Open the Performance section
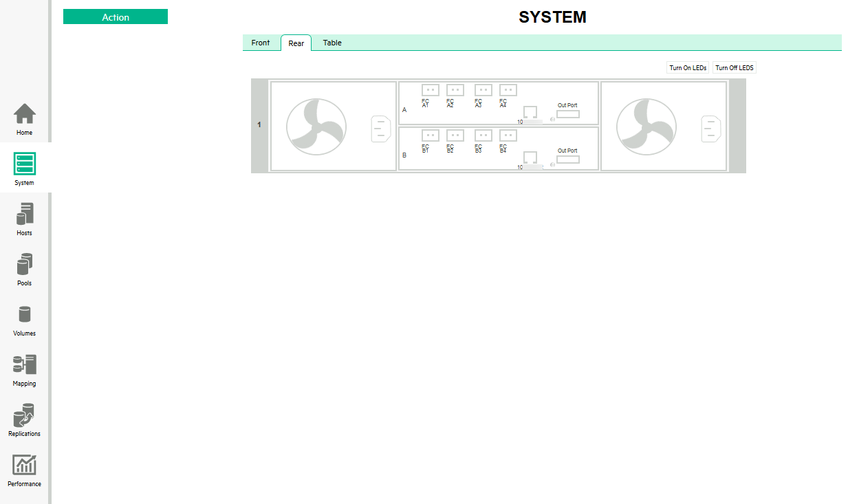Screen dimensions: 848x504 pos(25,470)
